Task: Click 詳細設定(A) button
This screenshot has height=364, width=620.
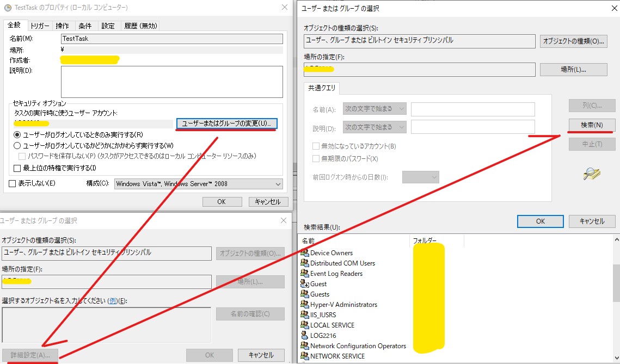Action: [x=30, y=355]
